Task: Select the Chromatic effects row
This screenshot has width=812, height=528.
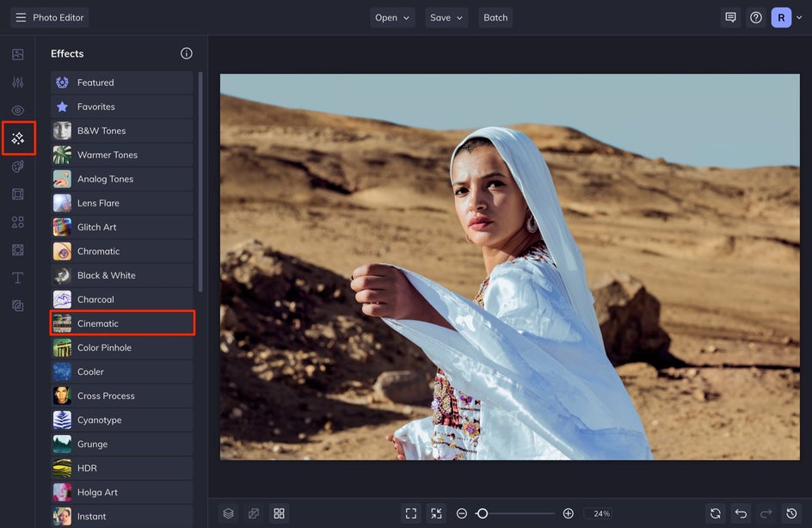Action: click(x=121, y=251)
